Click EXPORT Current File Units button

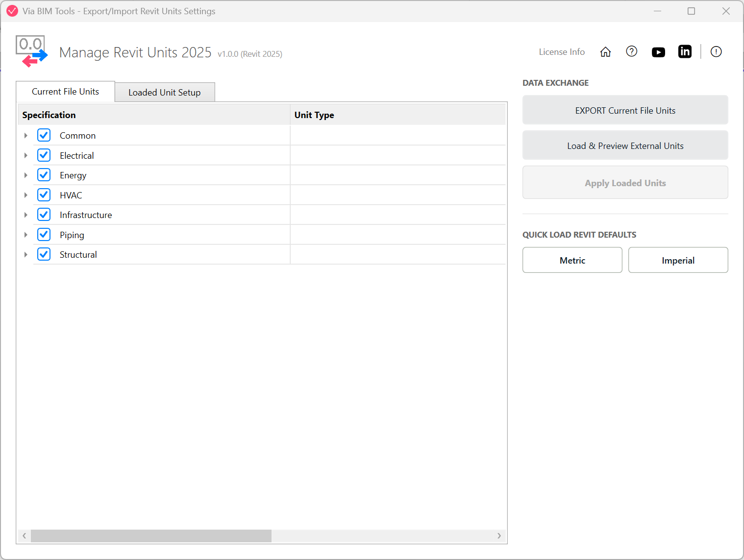(x=625, y=110)
